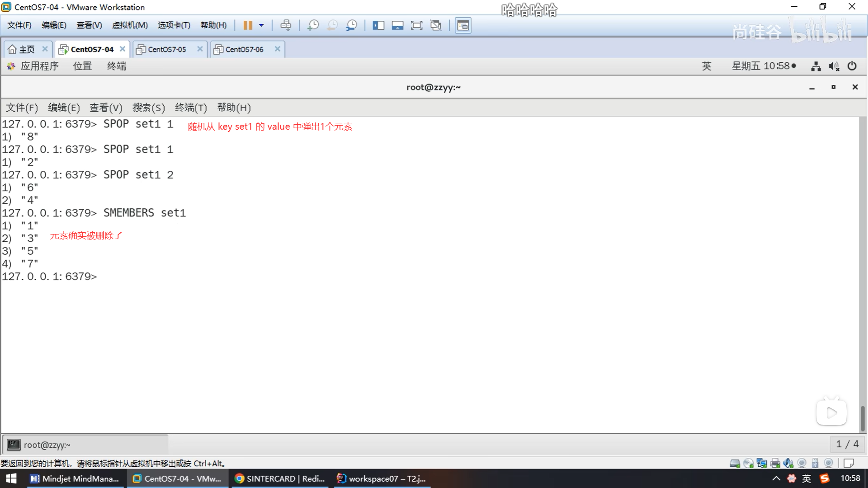This screenshot has height=488, width=868.
Task: Toggle the library sidebar panel
Action: (378, 25)
